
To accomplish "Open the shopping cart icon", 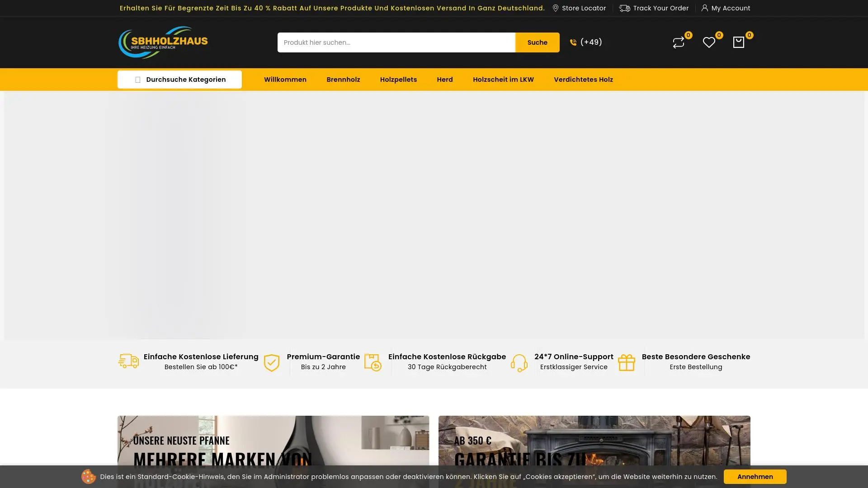I will [x=738, y=42].
